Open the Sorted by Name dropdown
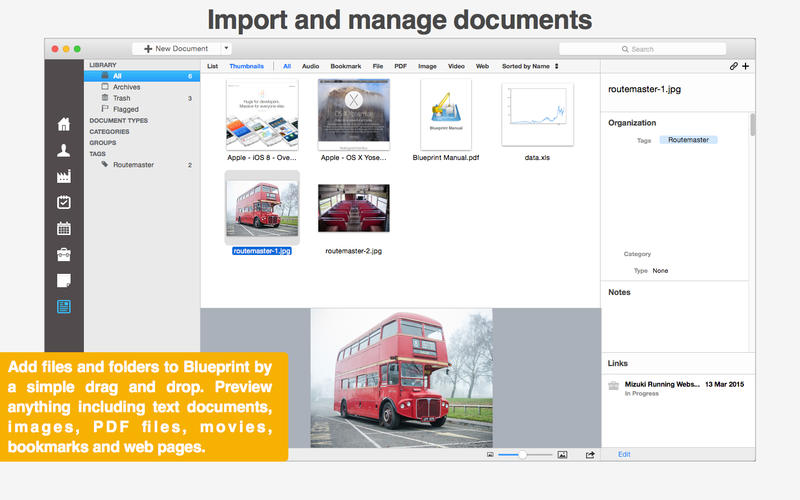The image size is (800, 500). click(x=531, y=66)
